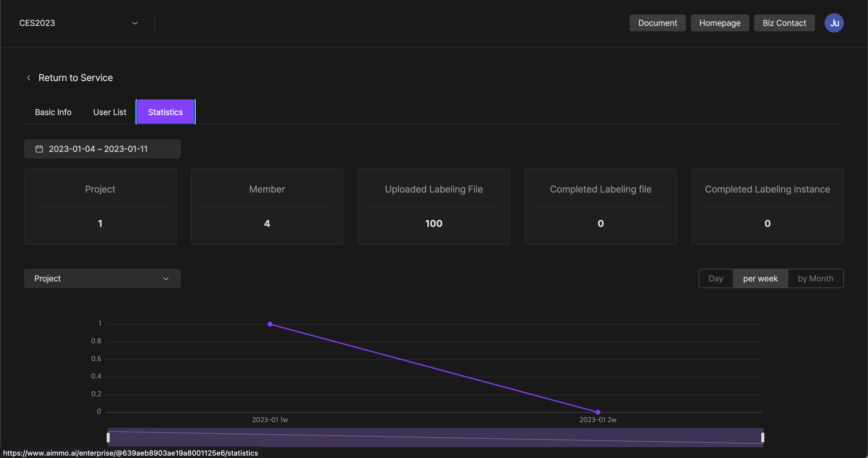Click the Statistics tab
The width and height of the screenshot is (868, 458).
[x=165, y=111]
